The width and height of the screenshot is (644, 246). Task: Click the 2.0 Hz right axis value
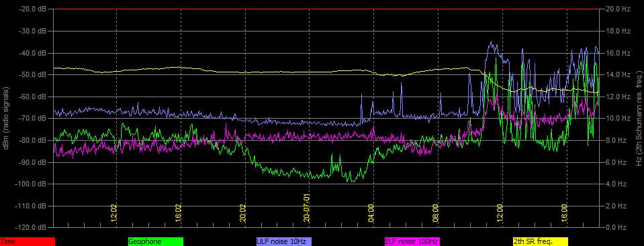click(616, 205)
